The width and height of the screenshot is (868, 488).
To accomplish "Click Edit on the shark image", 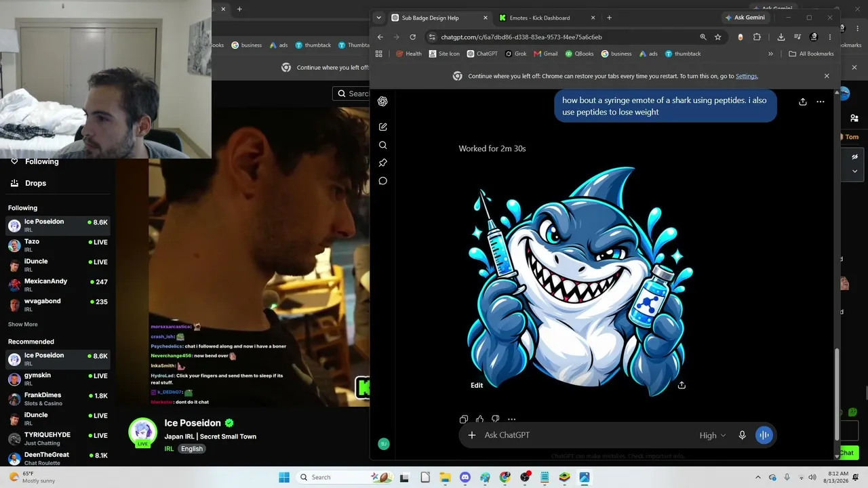I will tap(477, 385).
